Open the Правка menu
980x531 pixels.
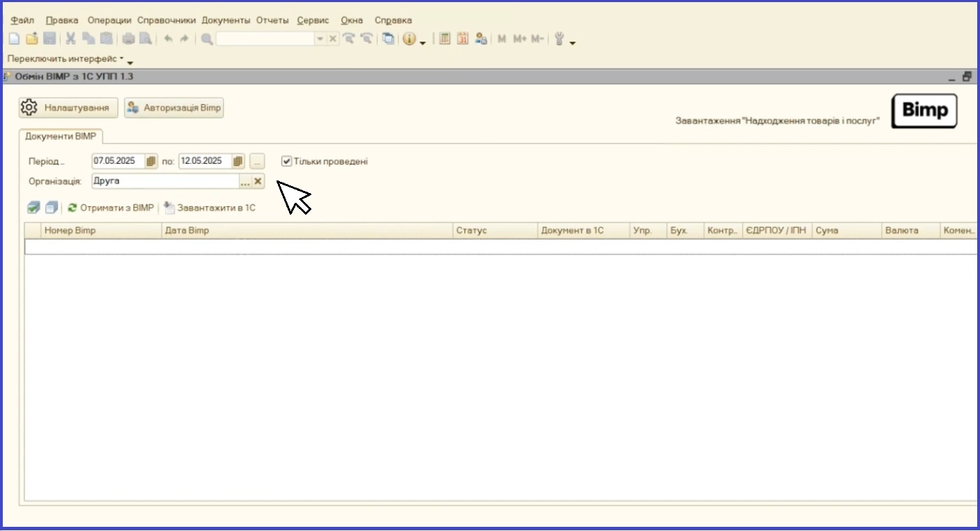(x=62, y=20)
